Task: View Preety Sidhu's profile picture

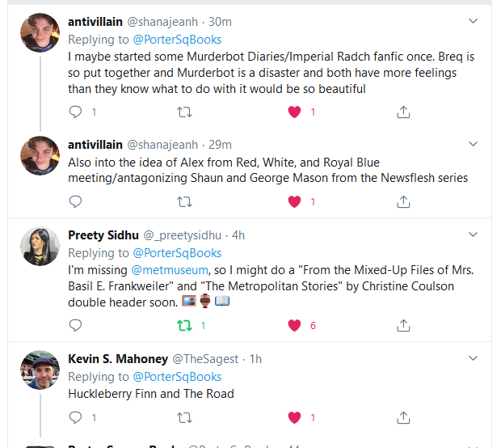Action: point(40,247)
